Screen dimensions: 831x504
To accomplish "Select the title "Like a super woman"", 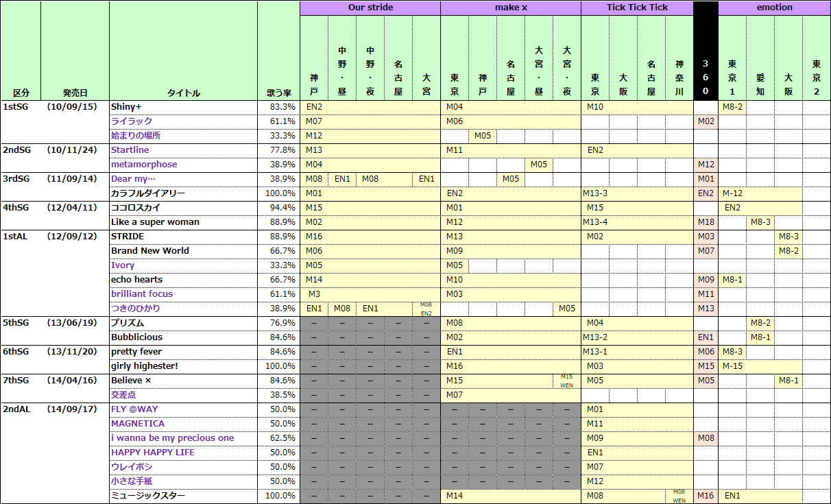I will click(x=156, y=222).
